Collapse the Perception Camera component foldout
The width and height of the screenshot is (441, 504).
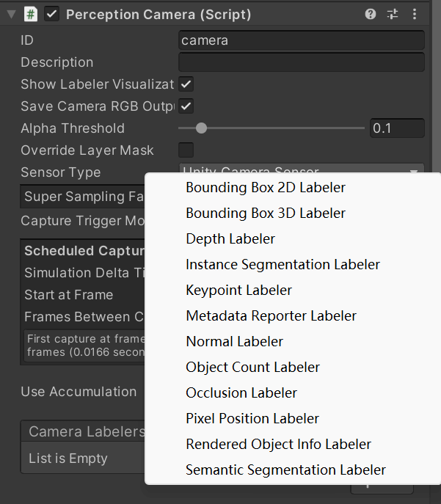click(11, 14)
